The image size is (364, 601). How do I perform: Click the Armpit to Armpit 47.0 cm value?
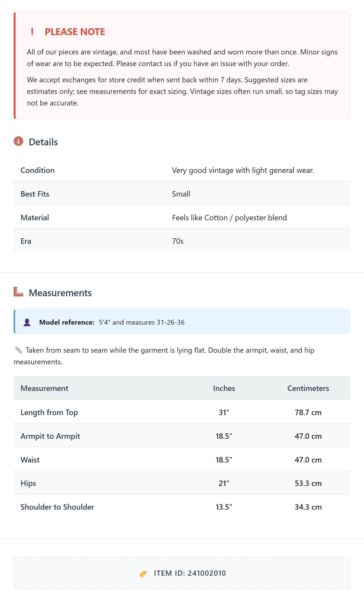click(308, 436)
